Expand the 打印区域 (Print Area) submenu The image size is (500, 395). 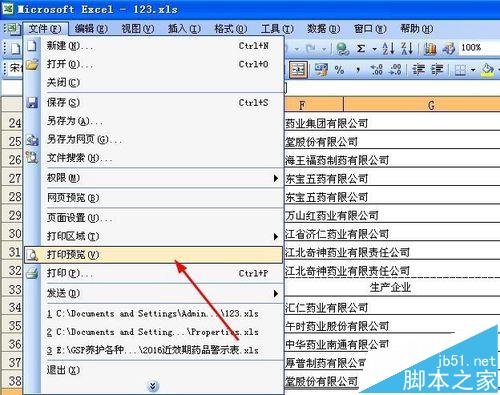click(x=153, y=236)
